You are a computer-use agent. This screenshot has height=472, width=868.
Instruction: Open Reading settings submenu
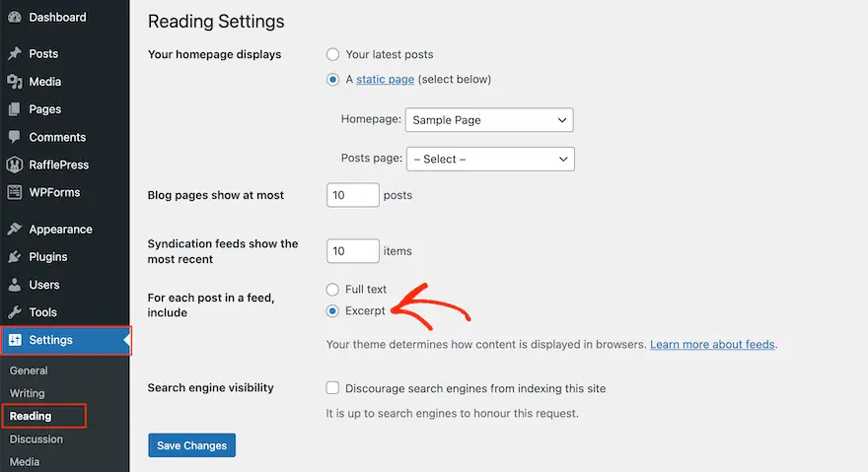(x=31, y=416)
